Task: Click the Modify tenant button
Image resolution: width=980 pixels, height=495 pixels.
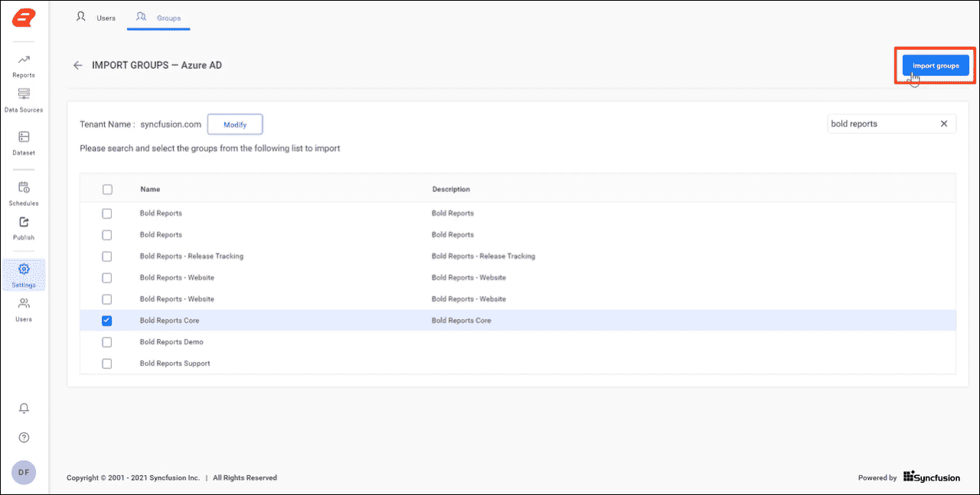Action: click(x=235, y=124)
